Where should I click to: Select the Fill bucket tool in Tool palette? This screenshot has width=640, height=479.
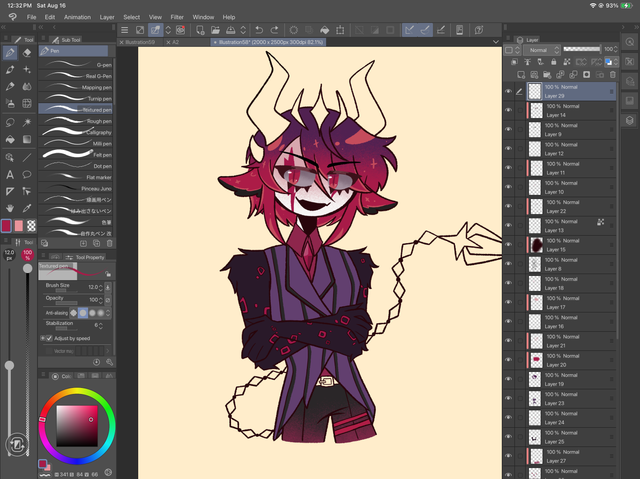click(10, 140)
